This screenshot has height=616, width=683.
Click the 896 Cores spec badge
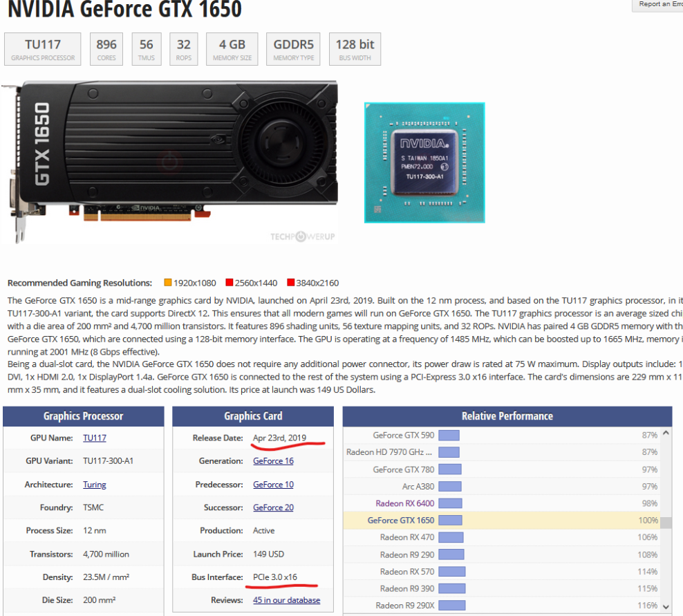106,49
